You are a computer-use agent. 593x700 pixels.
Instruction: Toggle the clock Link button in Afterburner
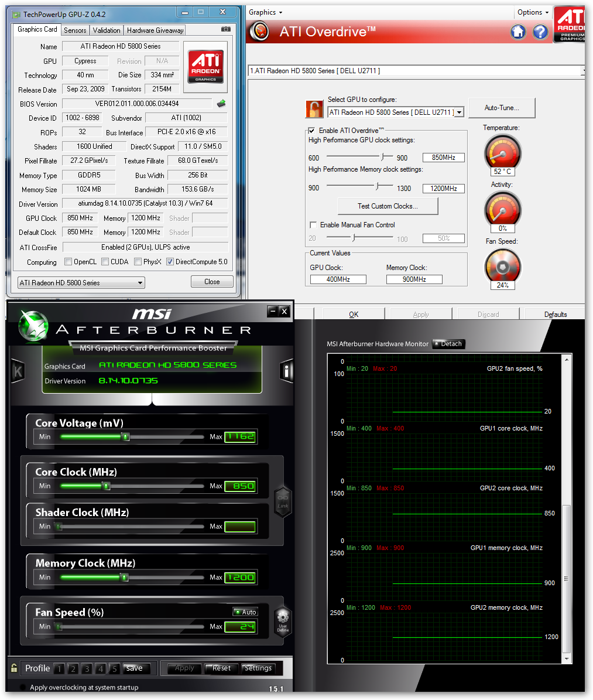pyautogui.click(x=283, y=501)
